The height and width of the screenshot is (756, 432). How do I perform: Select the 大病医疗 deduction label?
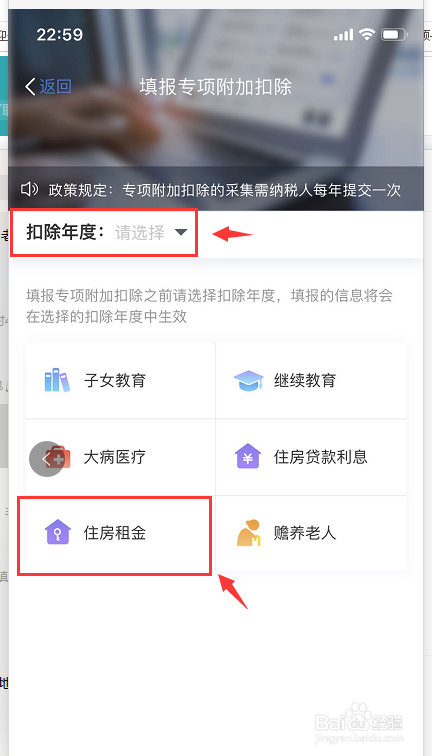click(x=115, y=457)
